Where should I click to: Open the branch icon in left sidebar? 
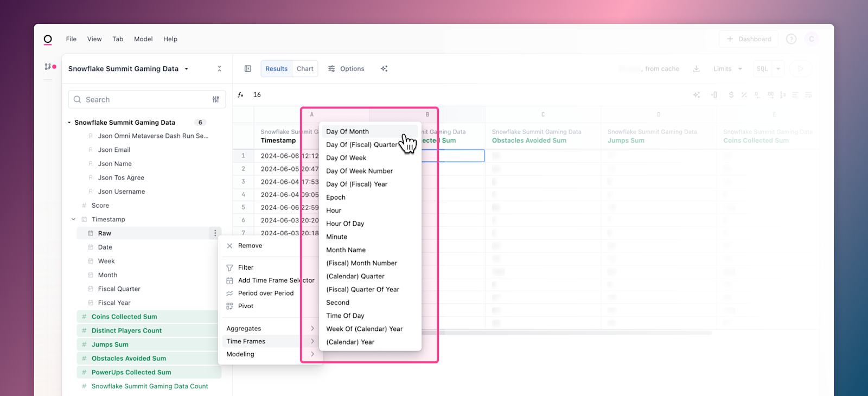pyautogui.click(x=49, y=67)
